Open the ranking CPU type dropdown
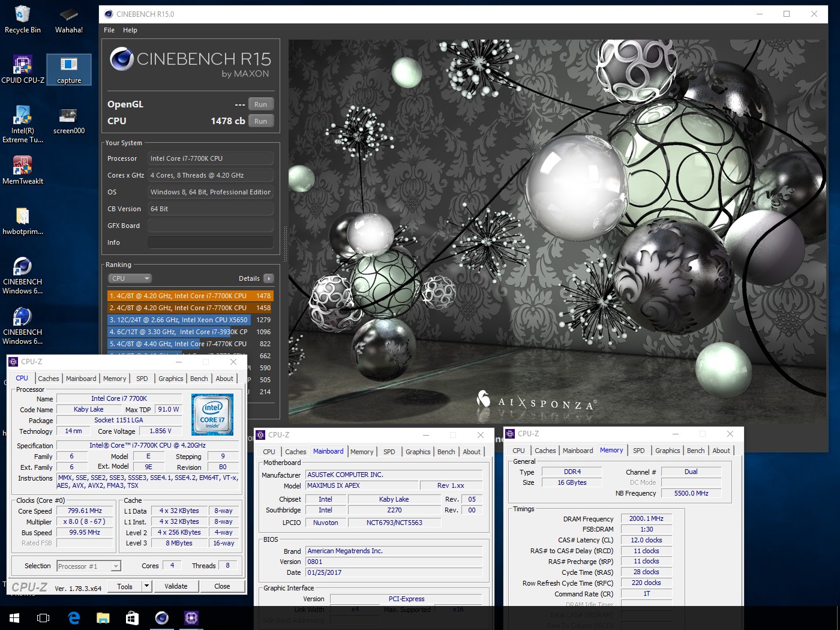This screenshot has height=630, width=840. pos(130,278)
